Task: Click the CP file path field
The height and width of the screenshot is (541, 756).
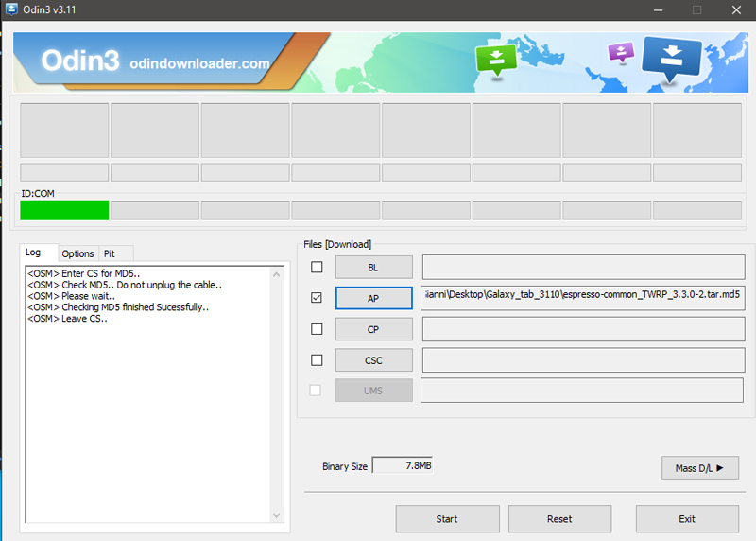Action: pyautogui.click(x=583, y=329)
